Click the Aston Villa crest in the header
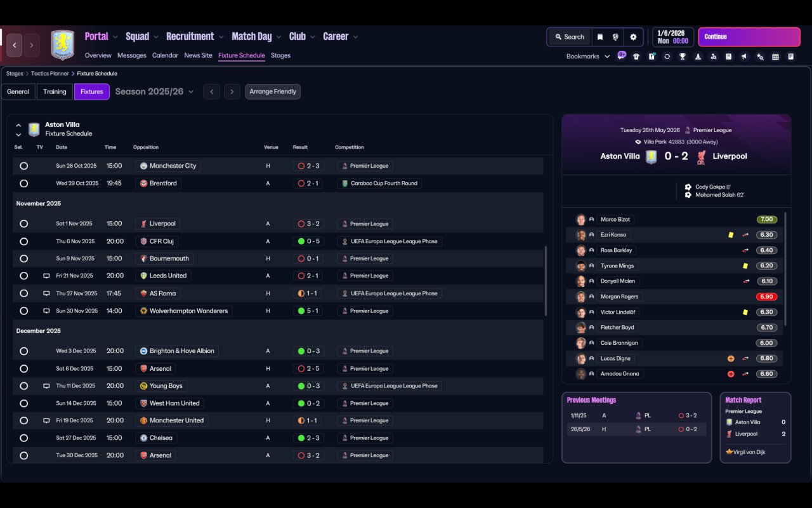 (x=62, y=45)
